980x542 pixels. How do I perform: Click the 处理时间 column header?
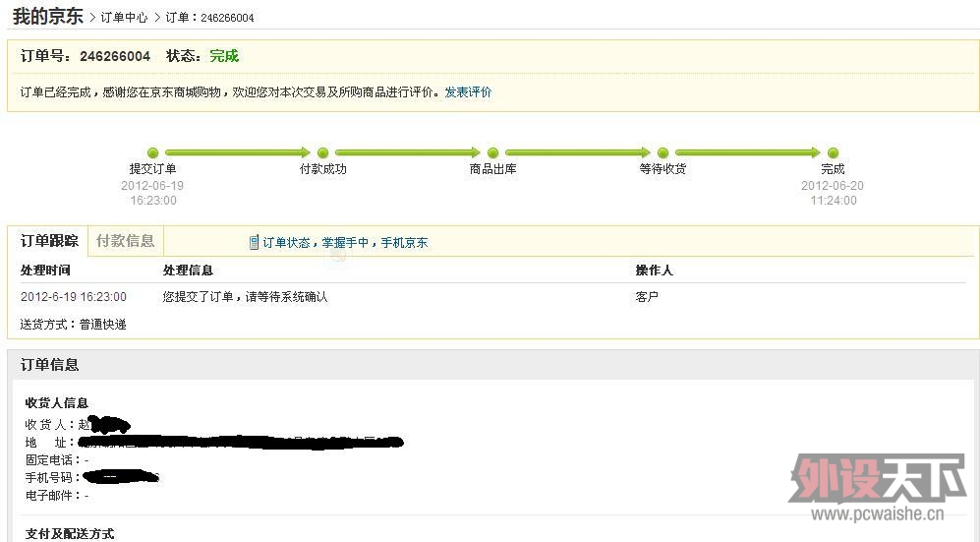[45, 271]
